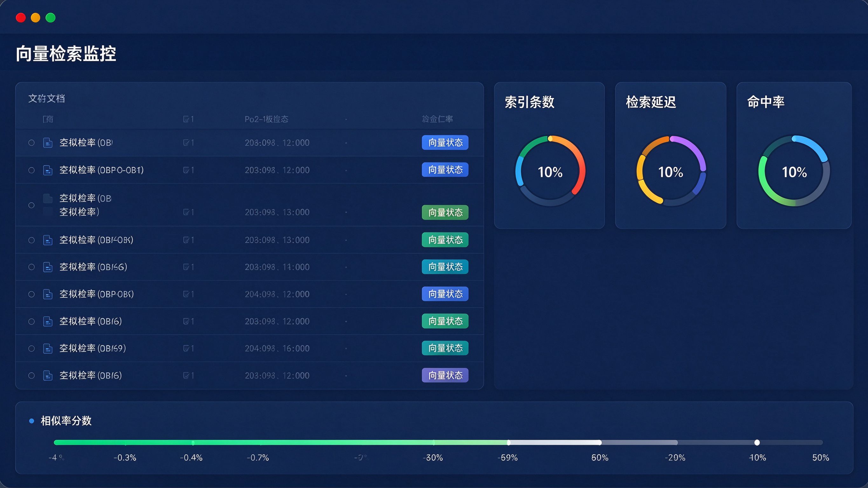
Task: Click the 50% label at slider end
Action: click(821, 458)
